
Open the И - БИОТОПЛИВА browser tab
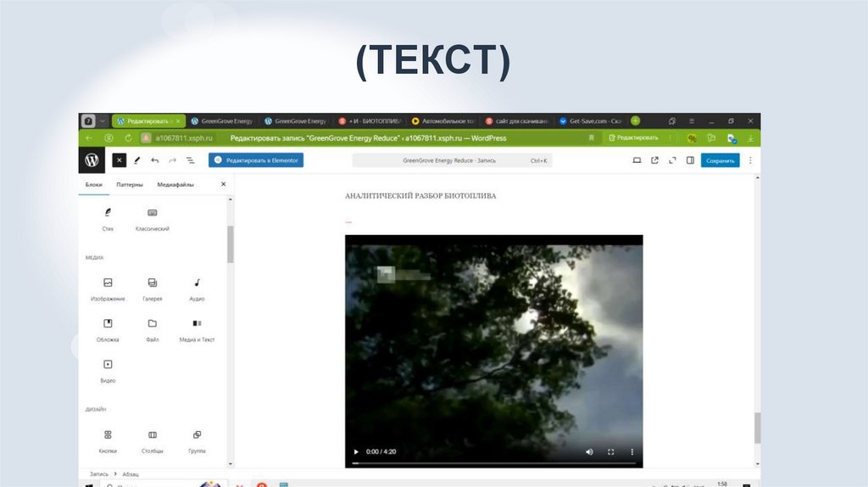tap(370, 120)
